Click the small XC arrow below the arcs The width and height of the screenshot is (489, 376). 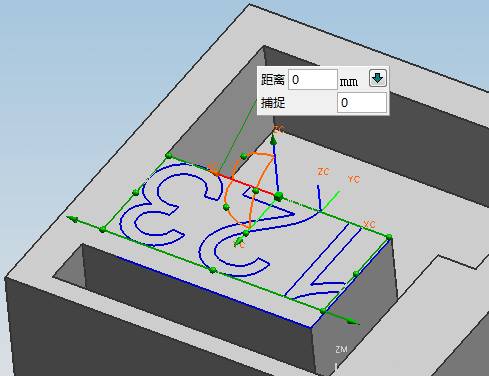(239, 241)
